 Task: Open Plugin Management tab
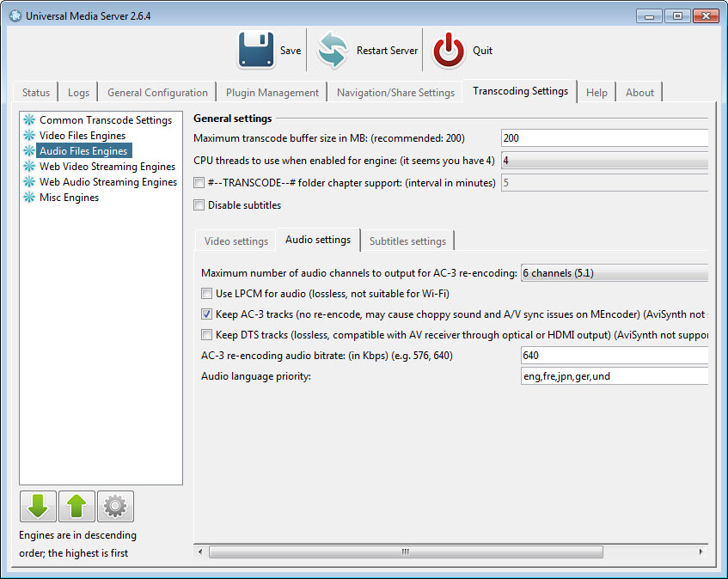coord(272,92)
